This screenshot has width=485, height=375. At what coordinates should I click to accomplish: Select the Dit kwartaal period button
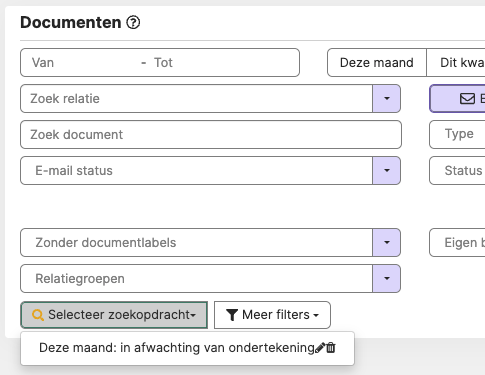pos(456,63)
